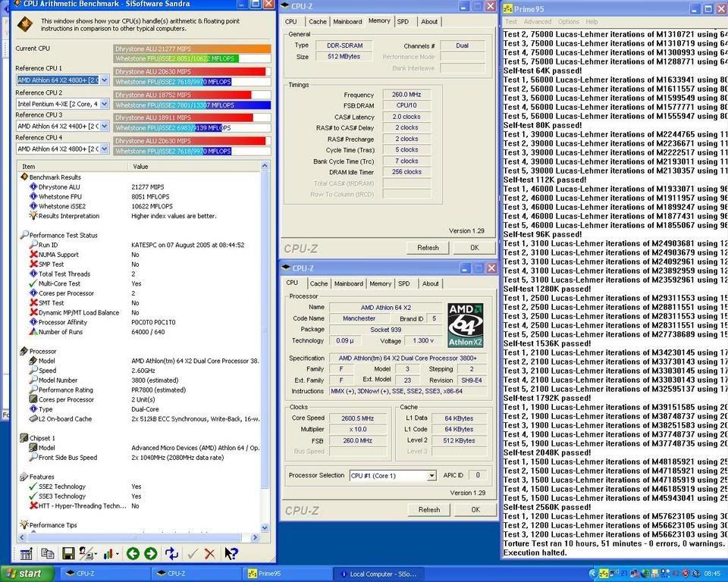Image resolution: width=728 pixels, height=582 pixels.
Task: Click the Value column header
Action: pyautogui.click(x=193, y=166)
